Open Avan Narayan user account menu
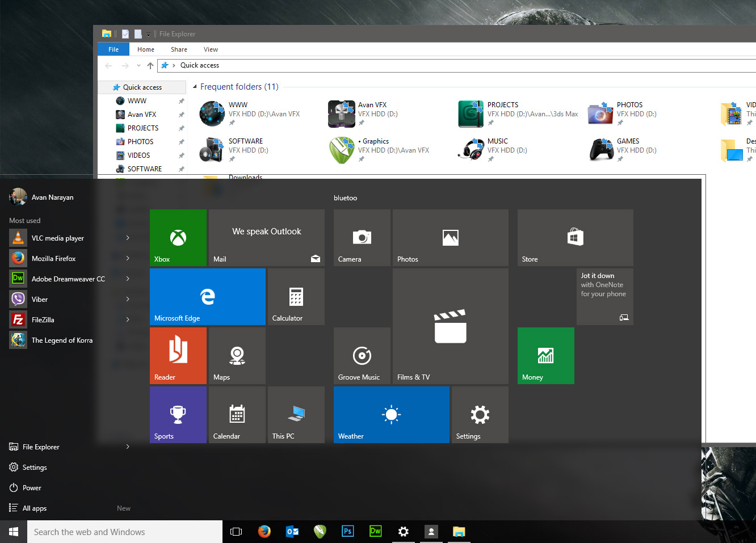 tap(41, 197)
